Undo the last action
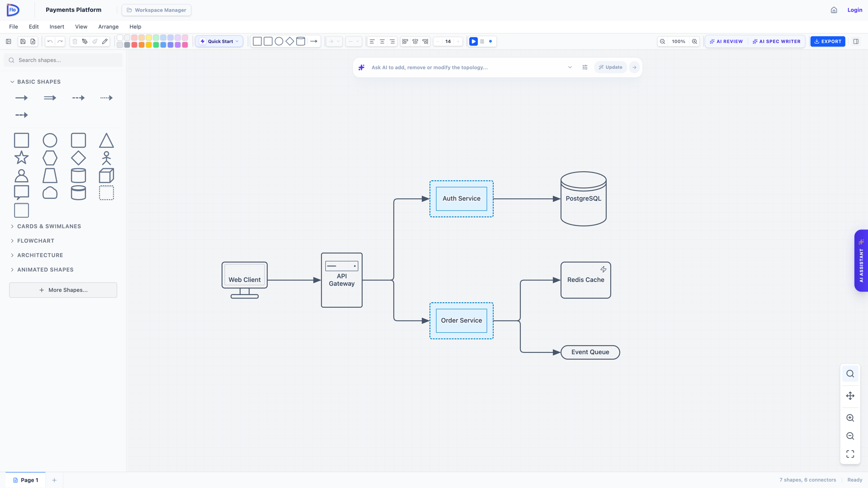Viewport: 868px width, 488px height. (x=50, y=42)
